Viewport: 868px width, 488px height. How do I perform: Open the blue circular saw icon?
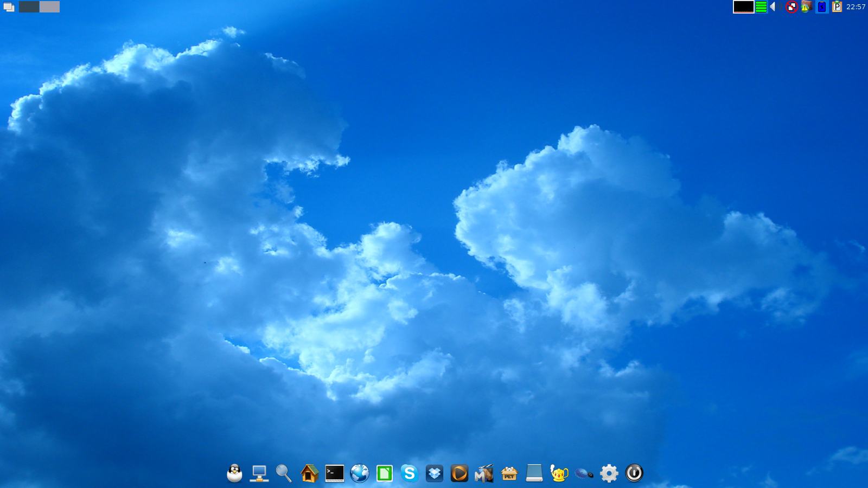pos(584,473)
